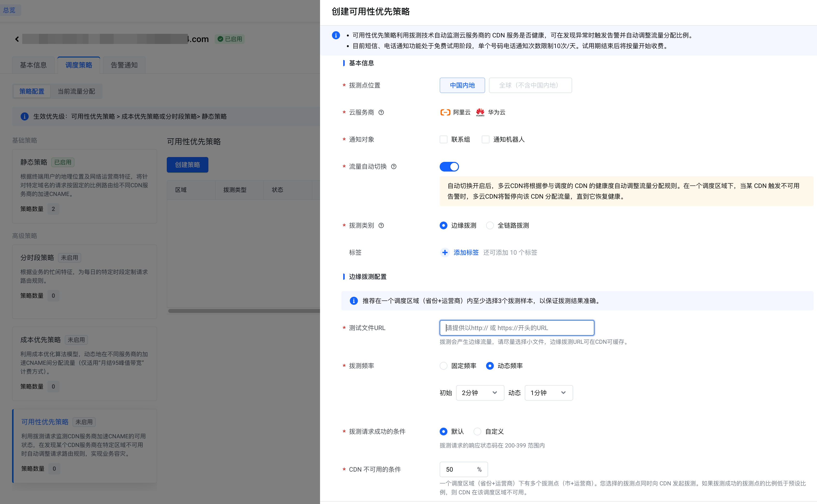Click the help icon beside 流量自动切换
Viewport: 817px width, 504px height.
click(x=394, y=166)
